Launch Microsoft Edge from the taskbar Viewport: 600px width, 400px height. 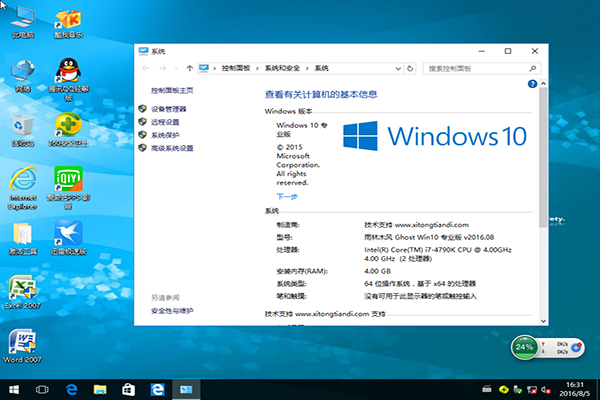[71, 390]
